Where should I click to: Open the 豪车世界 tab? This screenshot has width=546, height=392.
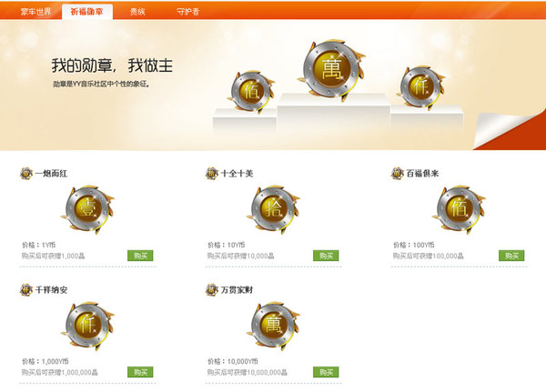[35, 12]
